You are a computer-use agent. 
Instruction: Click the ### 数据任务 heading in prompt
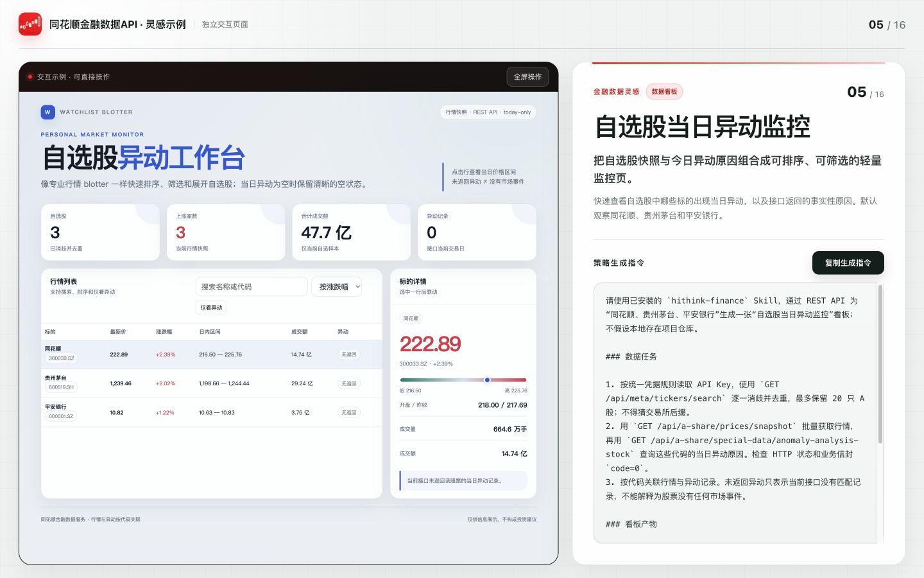pos(631,356)
